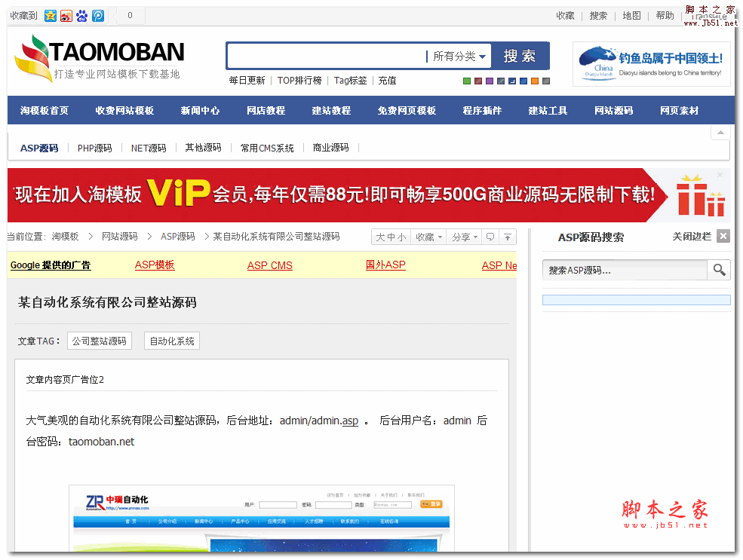This screenshot has height=560, width=743.
Task: Click 收藏 in the top-right bar
Action: coord(565,16)
